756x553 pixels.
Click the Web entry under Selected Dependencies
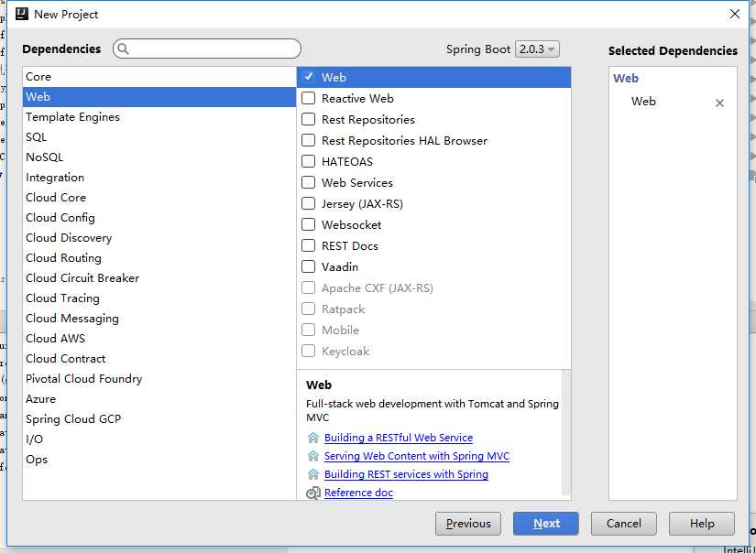click(x=643, y=102)
